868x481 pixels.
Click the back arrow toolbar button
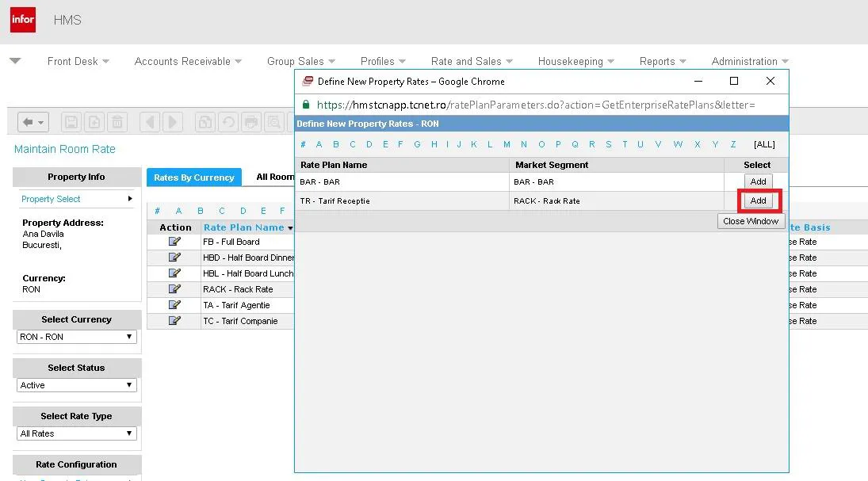pyautogui.click(x=33, y=122)
